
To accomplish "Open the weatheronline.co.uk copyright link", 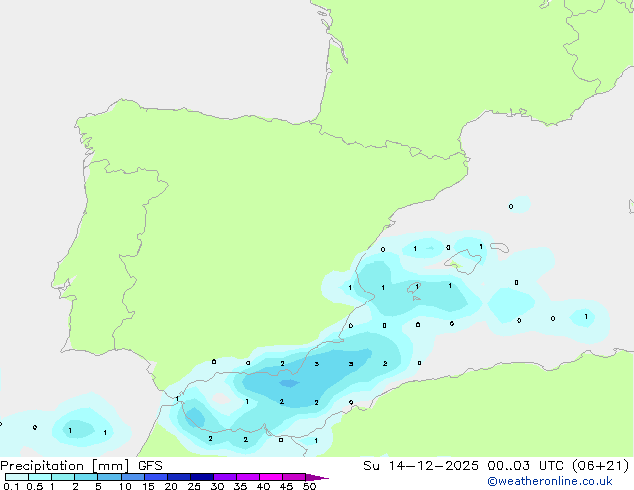I will [x=549, y=481].
